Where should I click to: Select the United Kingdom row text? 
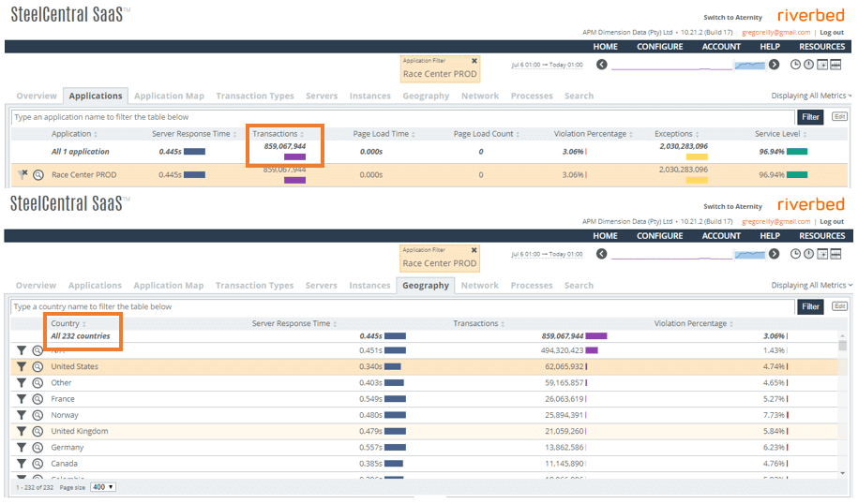[80, 431]
